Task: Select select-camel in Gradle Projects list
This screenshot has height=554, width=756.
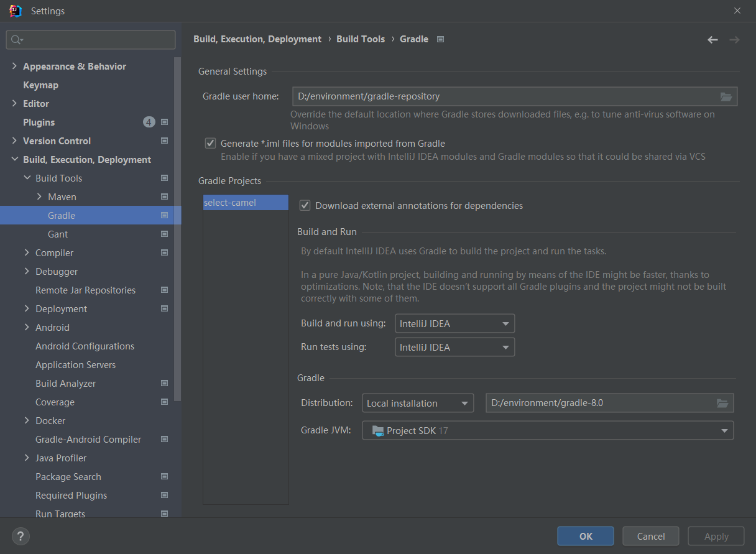Action: [246, 203]
